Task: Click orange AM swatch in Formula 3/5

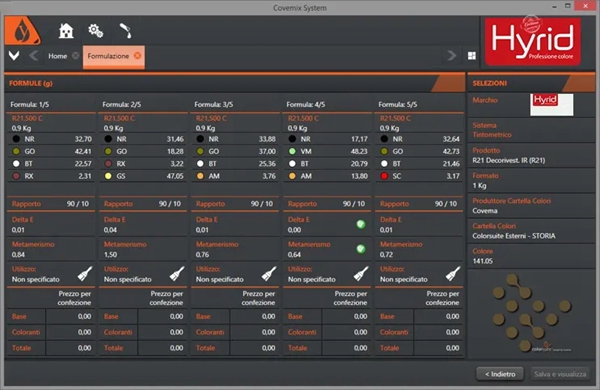Action: coord(200,176)
